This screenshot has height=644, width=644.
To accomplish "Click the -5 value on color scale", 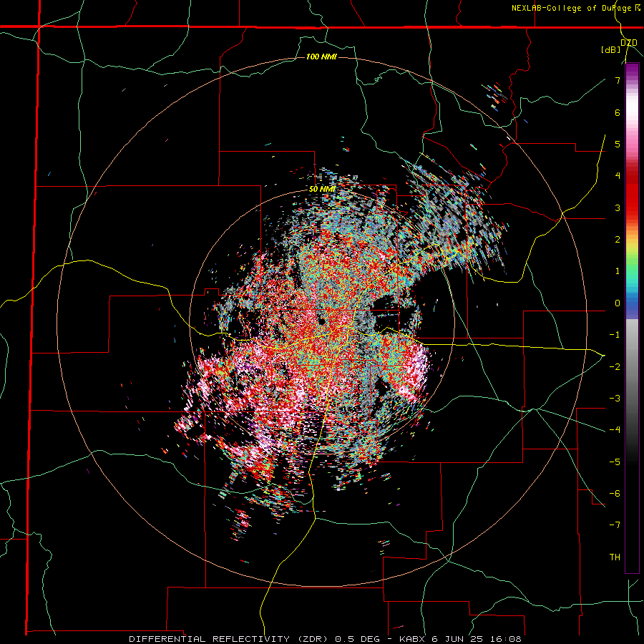I will click(x=615, y=462).
